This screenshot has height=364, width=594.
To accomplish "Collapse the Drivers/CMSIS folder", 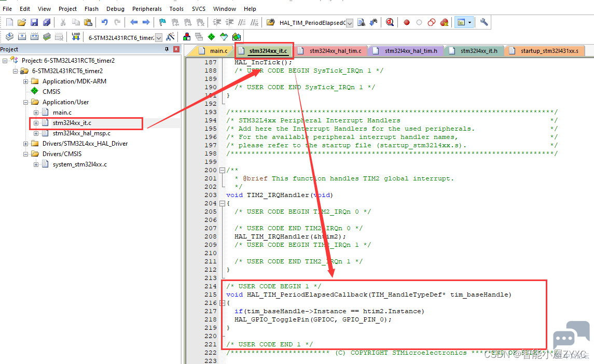I will pyautogui.click(x=25, y=154).
